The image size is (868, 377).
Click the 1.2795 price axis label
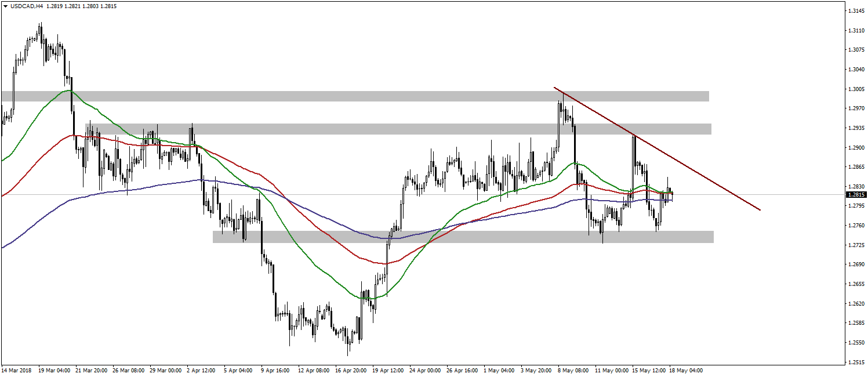click(x=855, y=206)
